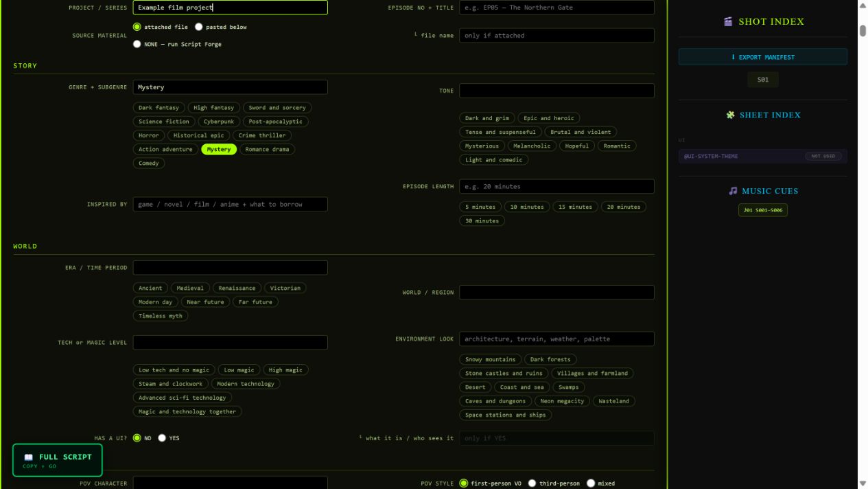Select mixed POV style
The image size is (868, 489).
coord(591,484)
